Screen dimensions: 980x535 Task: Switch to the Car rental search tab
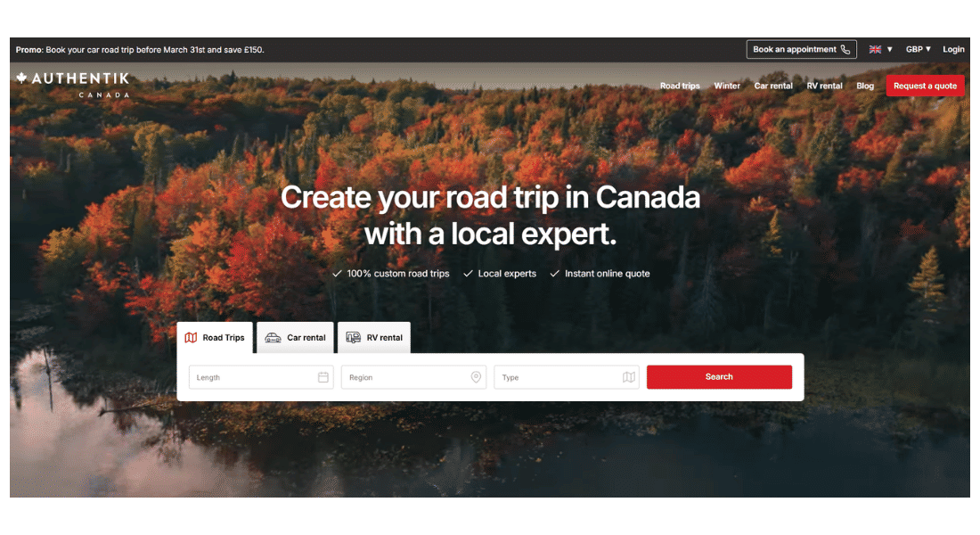pos(295,338)
